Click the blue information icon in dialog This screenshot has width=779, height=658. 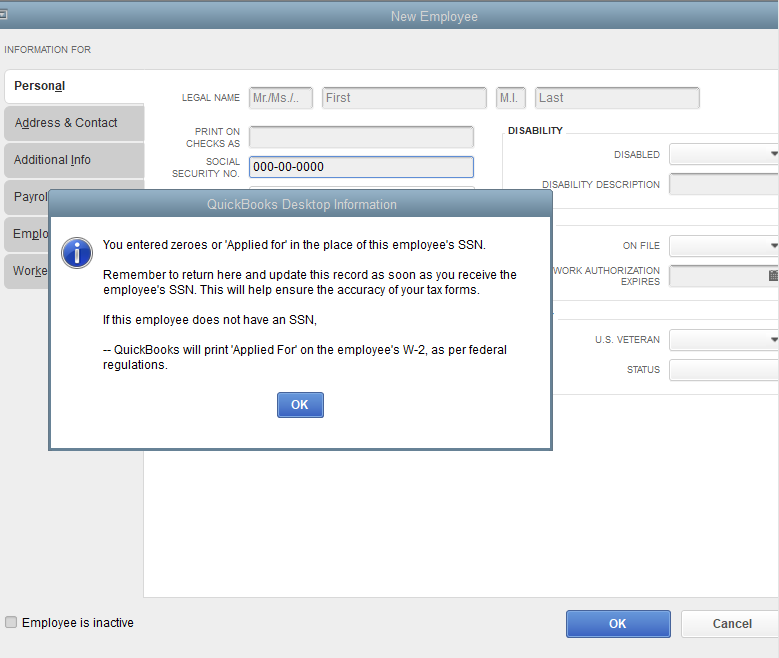coord(77,252)
